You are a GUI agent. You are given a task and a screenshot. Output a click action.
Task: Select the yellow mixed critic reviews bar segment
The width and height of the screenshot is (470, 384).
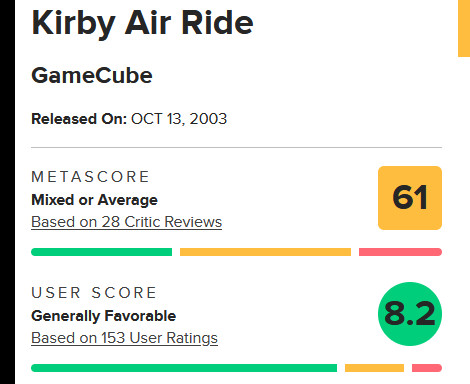265,252
